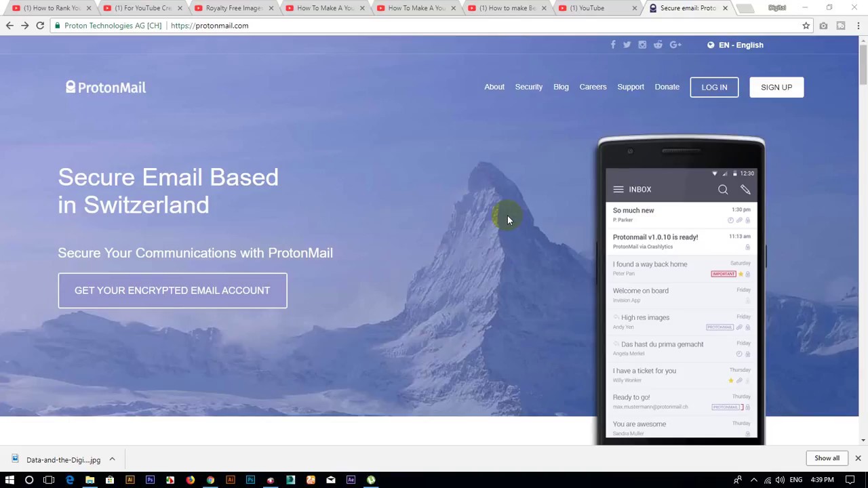Open ProtonMail's Reddit icon link
Image resolution: width=868 pixels, height=488 pixels.
[658, 45]
